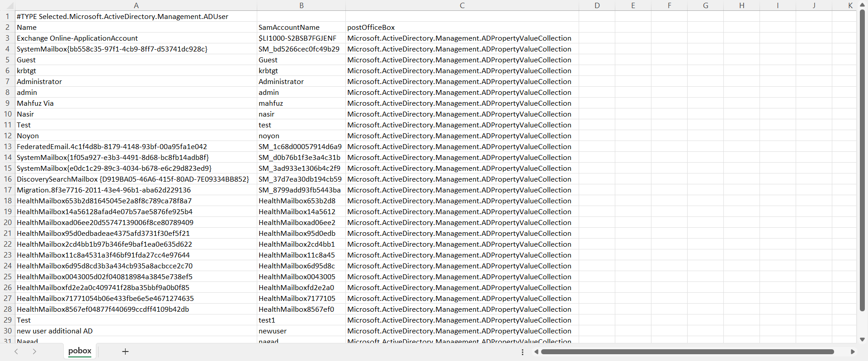Viewport: 868px width, 361px height.
Task: Select FederatedEmail.4c1f4d8b cell
Action: (136, 146)
